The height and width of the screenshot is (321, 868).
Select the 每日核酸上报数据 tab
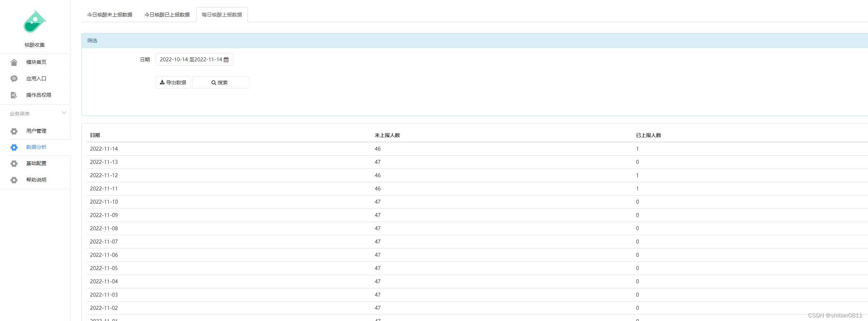click(222, 15)
